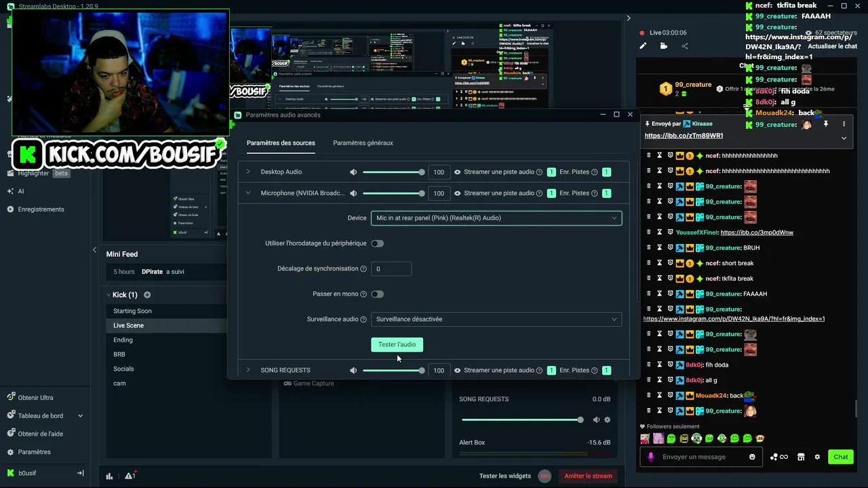The width and height of the screenshot is (868, 488).
Task: Toggle Desktop Audio stream track 1
Action: [x=551, y=172]
